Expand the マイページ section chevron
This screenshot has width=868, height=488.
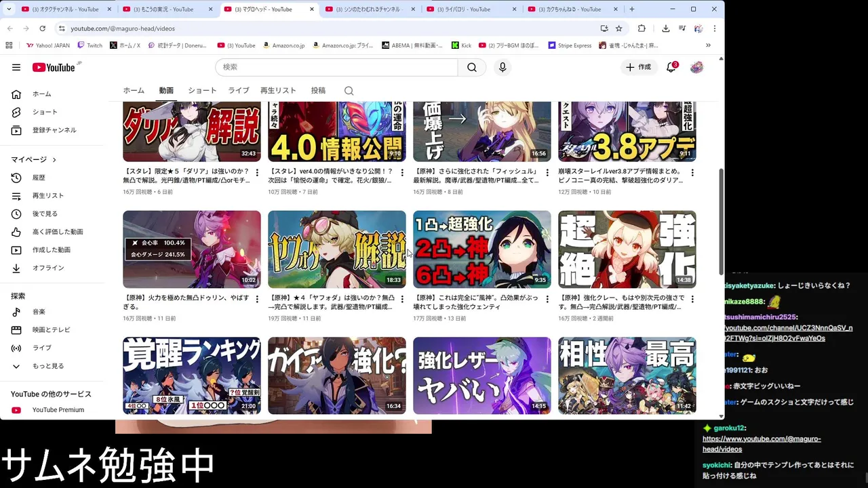tap(54, 159)
